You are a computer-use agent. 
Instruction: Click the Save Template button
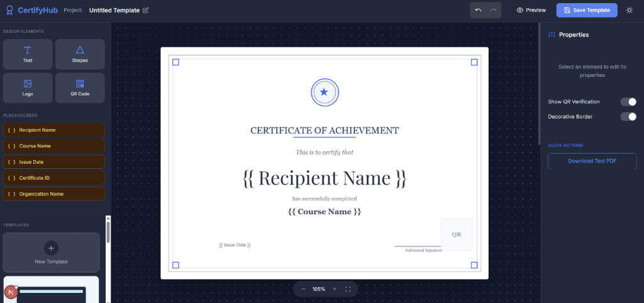click(587, 10)
